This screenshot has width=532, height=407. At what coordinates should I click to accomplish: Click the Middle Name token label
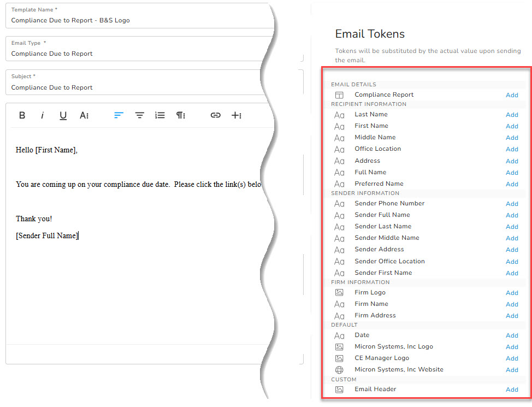click(x=375, y=137)
